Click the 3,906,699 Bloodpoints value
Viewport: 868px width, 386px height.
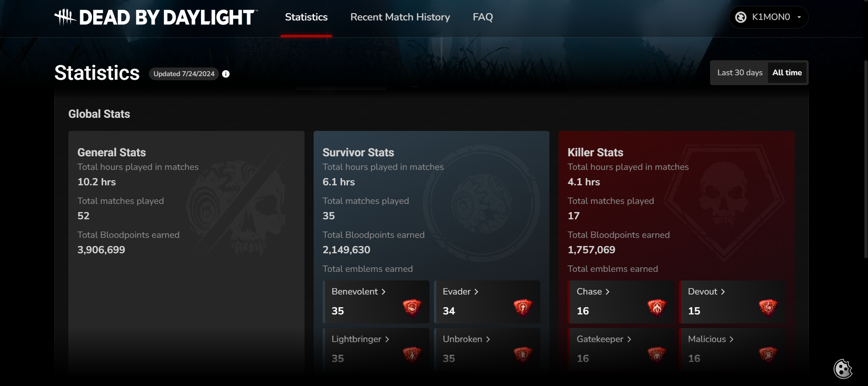point(101,250)
